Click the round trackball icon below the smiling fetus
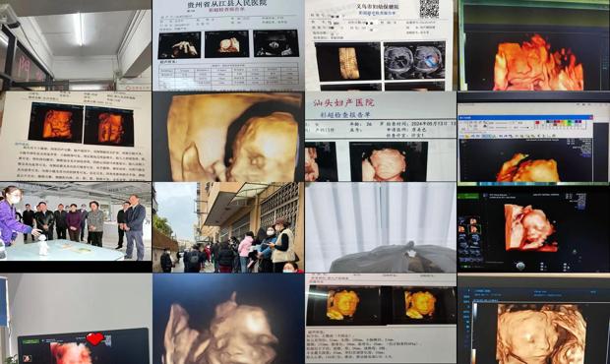 (520, 266)
